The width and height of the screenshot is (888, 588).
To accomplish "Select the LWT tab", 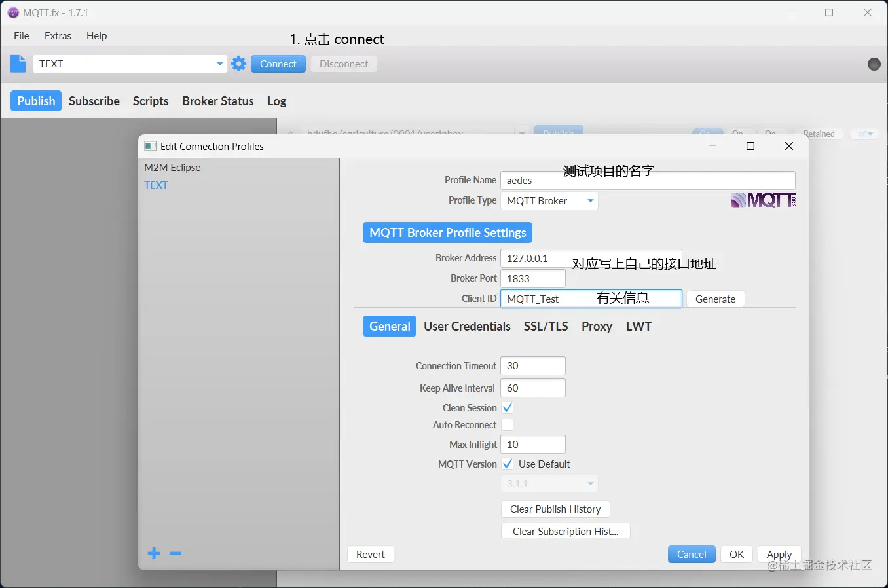I will pyautogui.click(x=638, y=326).
